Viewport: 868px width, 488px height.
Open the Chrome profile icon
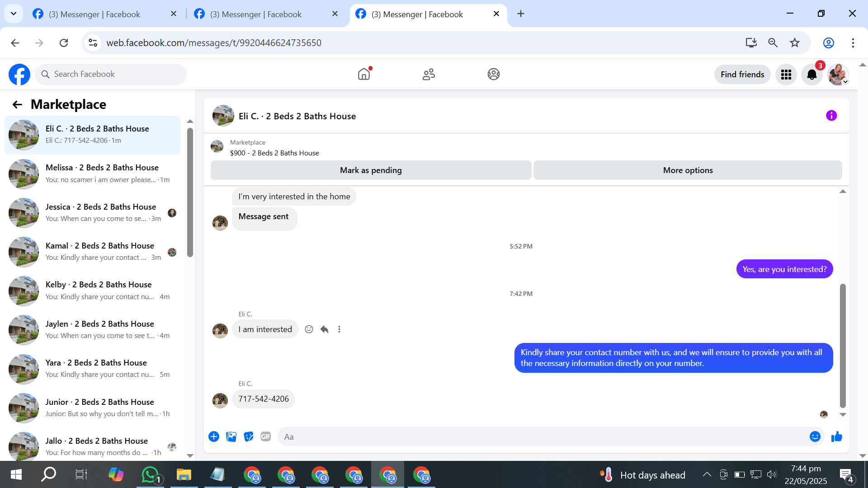(x=828, y=43)
